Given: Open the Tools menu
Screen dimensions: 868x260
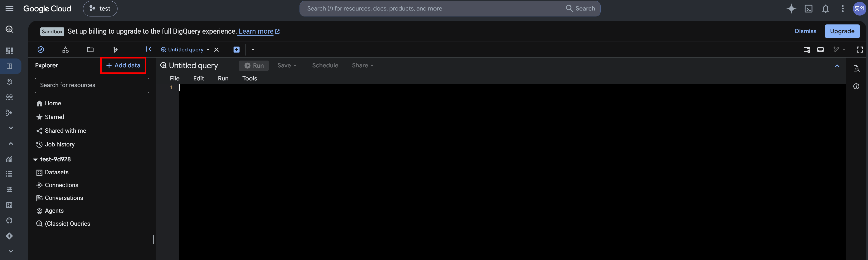Looking at the screenshot, I should coord(249,78).
